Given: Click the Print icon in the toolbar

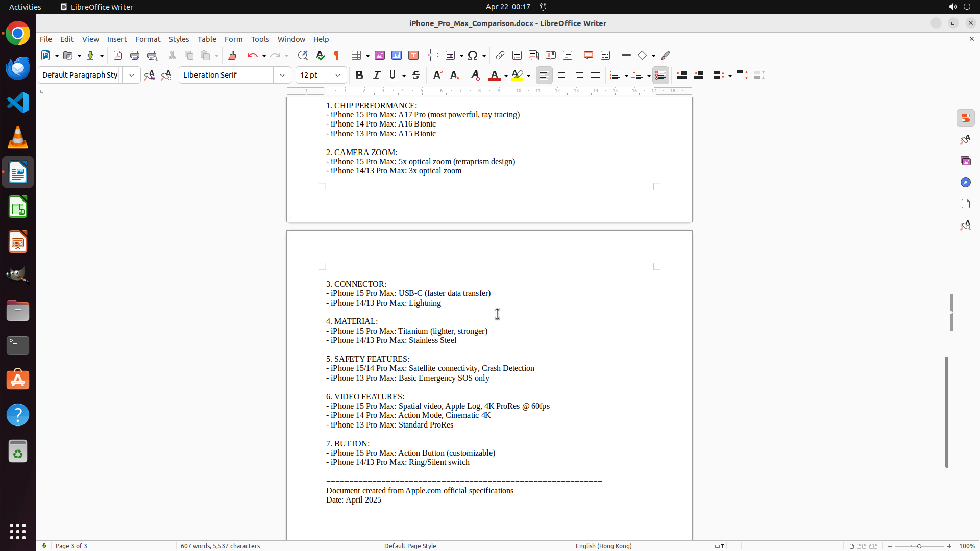Looking at the screenshot, I should click(135, 55).
